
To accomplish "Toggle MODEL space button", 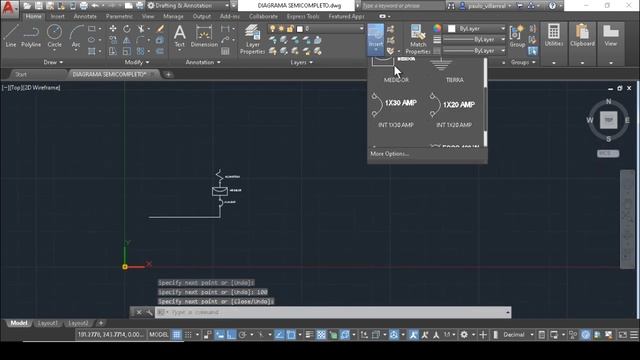I will point(159,335).
